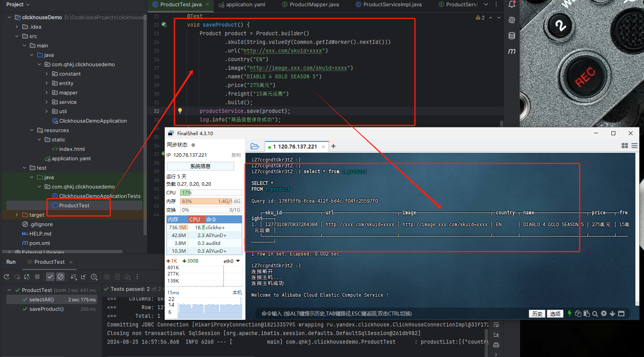The height and width of the screenshot is (357, 644).
Task: Click the fullscreen window icon in FinalShell bar
Action: pos(621,314)
